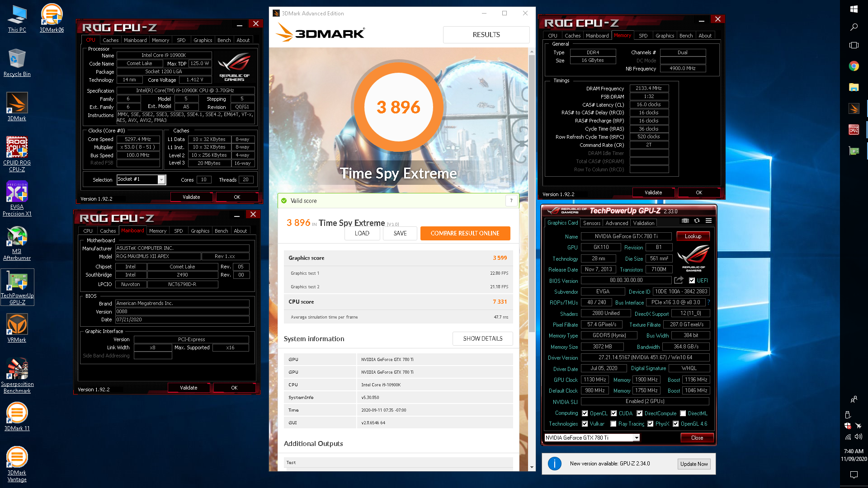Open the notification center icon
868x488 pixels.
[854, 474]
